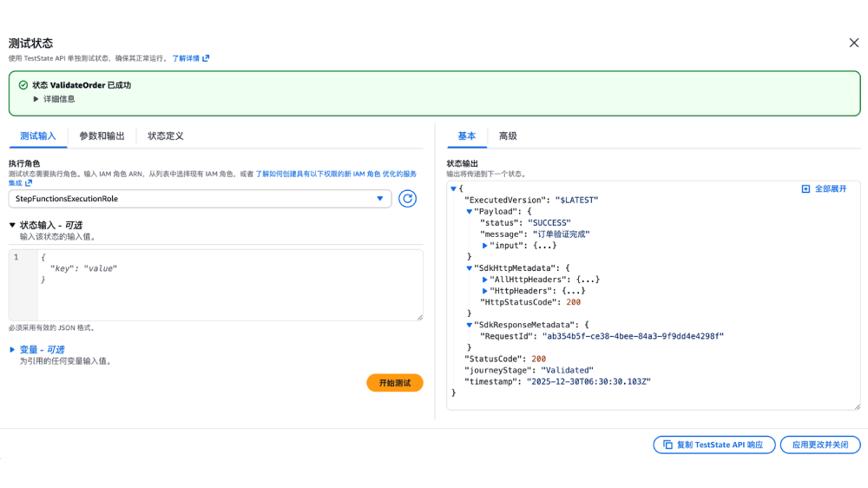
Task: Switch to the 参数和输出 tab
Action: point(102,136)
